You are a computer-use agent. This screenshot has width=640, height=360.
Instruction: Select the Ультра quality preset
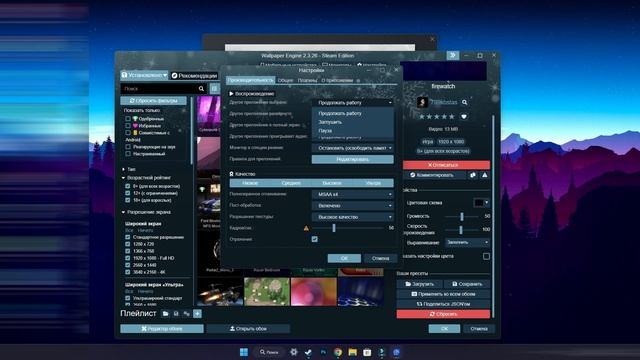(373, 183)
